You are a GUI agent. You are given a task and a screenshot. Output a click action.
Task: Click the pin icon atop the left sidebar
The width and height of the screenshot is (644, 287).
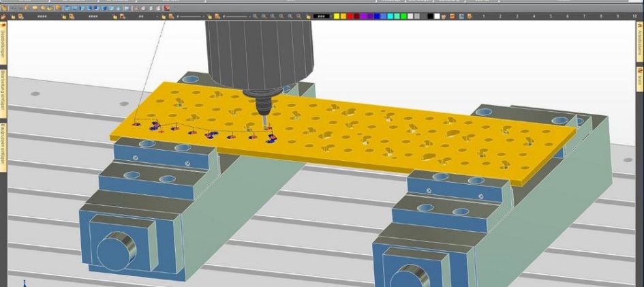(x=3, y=26)
